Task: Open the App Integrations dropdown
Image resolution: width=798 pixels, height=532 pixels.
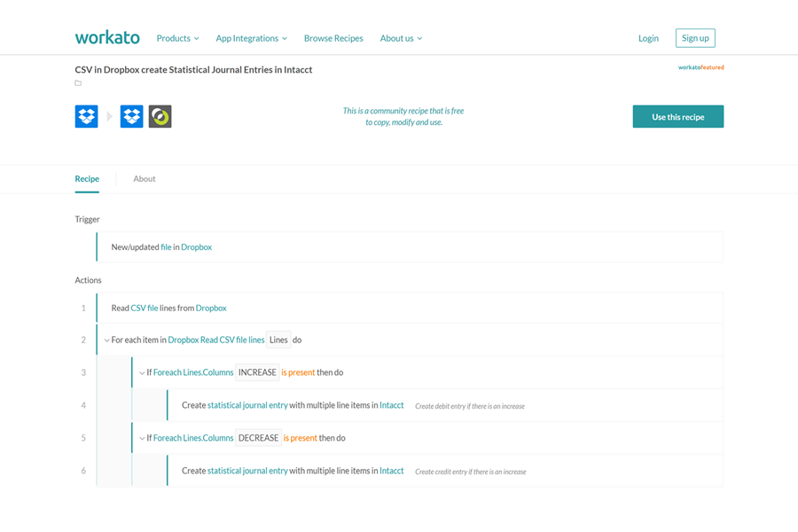Action: [x=251, y=38]
